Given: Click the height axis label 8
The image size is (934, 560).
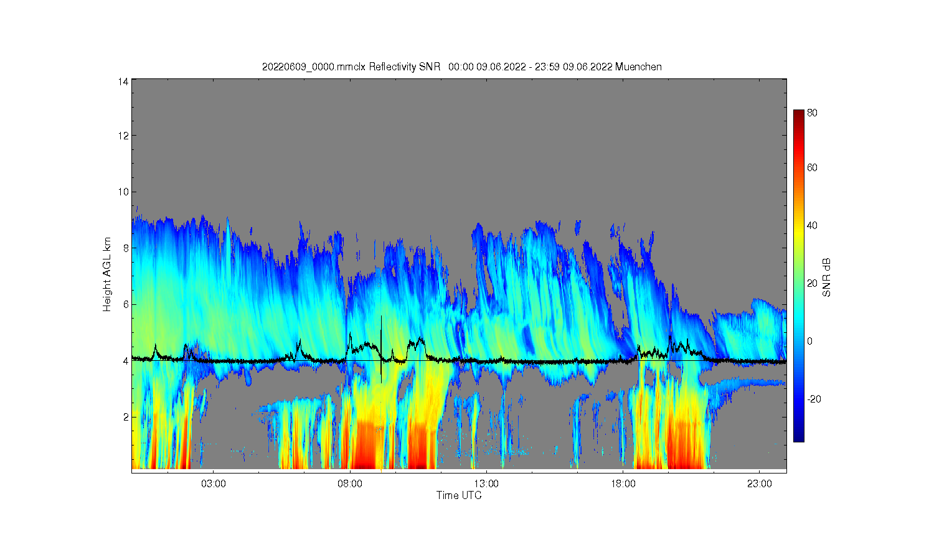Looking at the screenshot, I should click(x=126, y=248).
